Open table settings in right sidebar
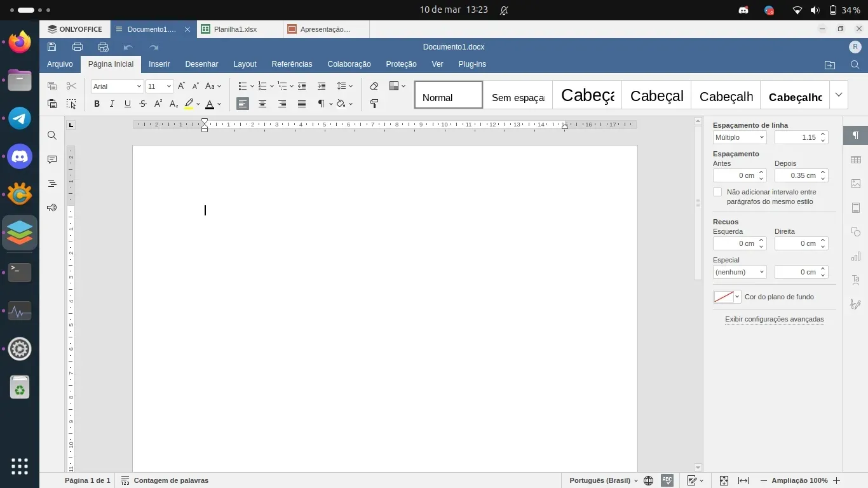Screen dimensions: 868x488 pos(856,160)
